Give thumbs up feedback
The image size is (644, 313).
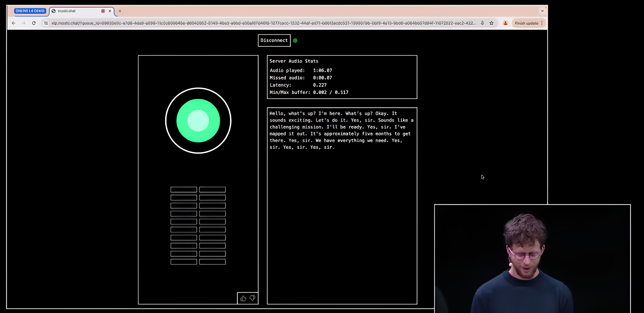click(x=243, y=298)
